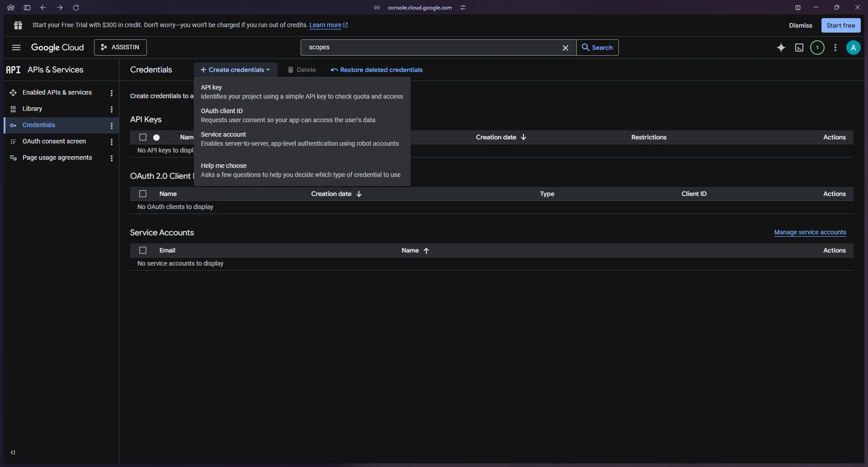
Task: Open OAuth consent screen page
Action: click(x=54, y=141)
